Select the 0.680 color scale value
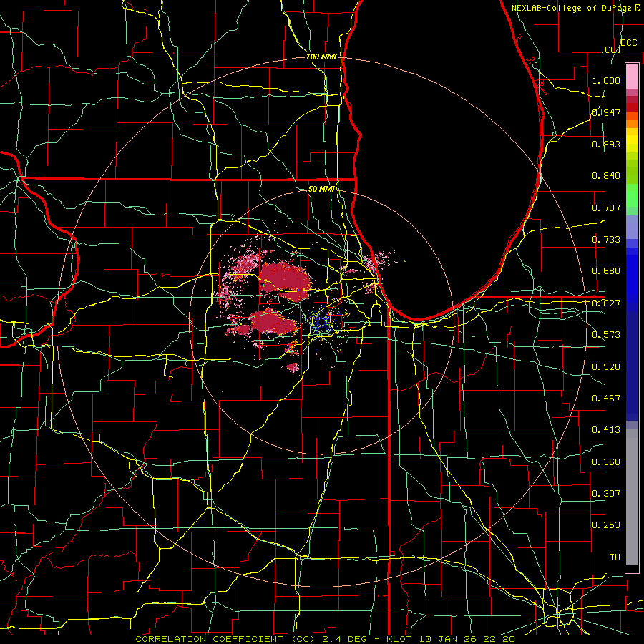 (606, 271)
